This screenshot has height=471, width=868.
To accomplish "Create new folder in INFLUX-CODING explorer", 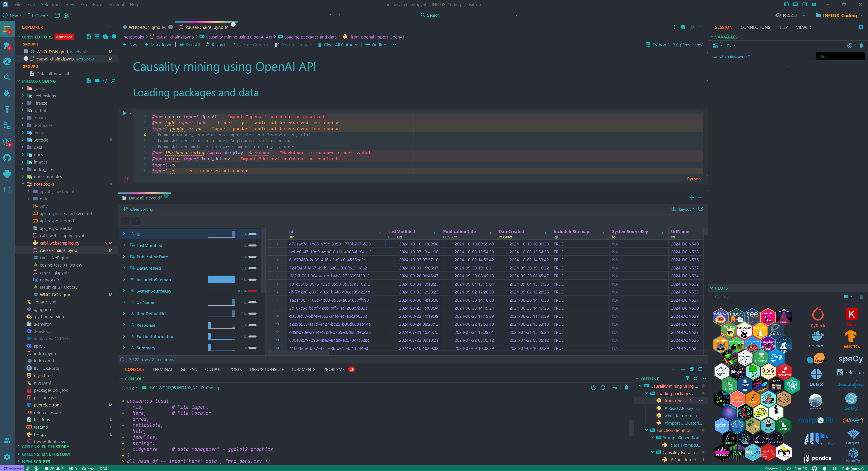I will point(97,81).
